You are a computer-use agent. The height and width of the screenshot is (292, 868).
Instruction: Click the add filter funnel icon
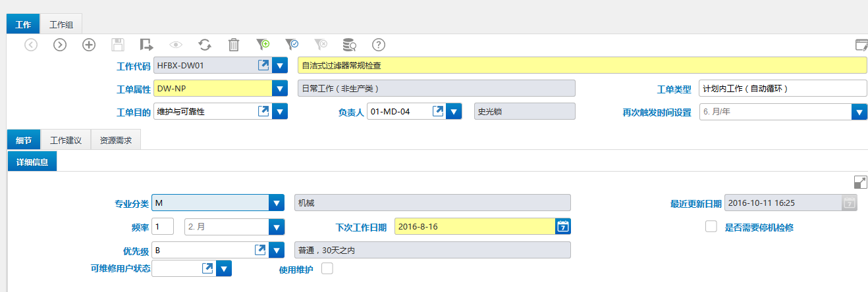(x=263, y=45)
